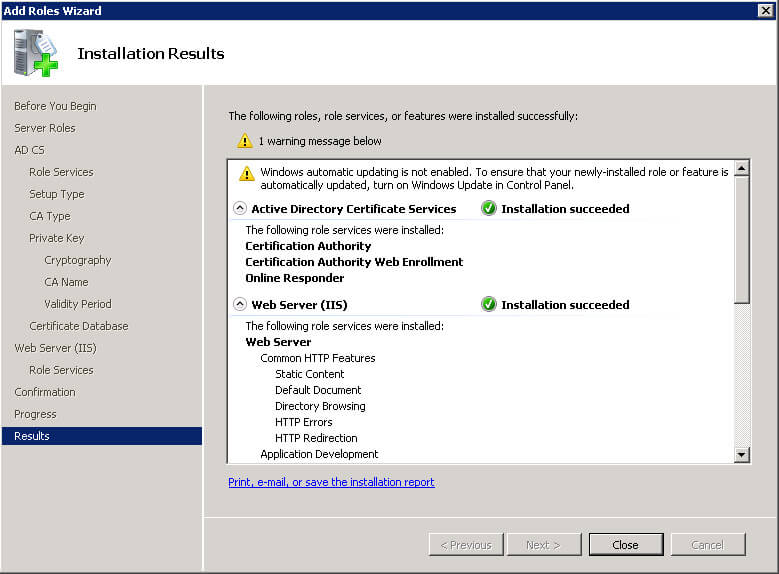Click 'Online Responder' role service text
The width and height of the screenshot is (779, 574).
coord(295,278)
